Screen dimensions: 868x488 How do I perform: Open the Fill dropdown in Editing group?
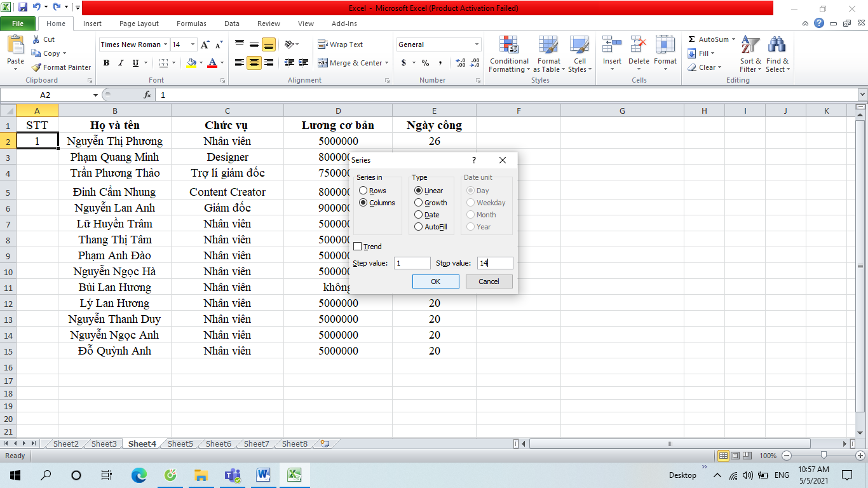pyautogui.click(x=702, y=53)
